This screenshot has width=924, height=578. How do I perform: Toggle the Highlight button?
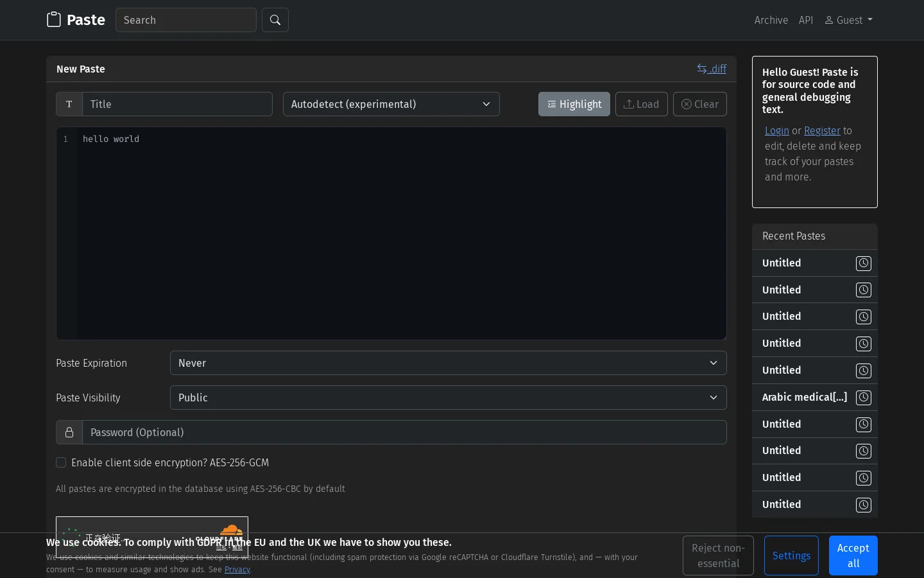tap(574, 104)
